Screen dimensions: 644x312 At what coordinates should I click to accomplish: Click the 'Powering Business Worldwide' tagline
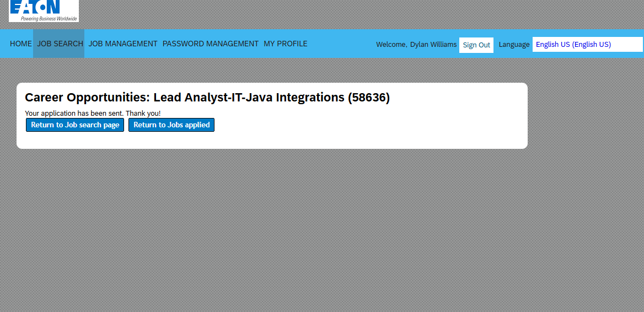49,18
